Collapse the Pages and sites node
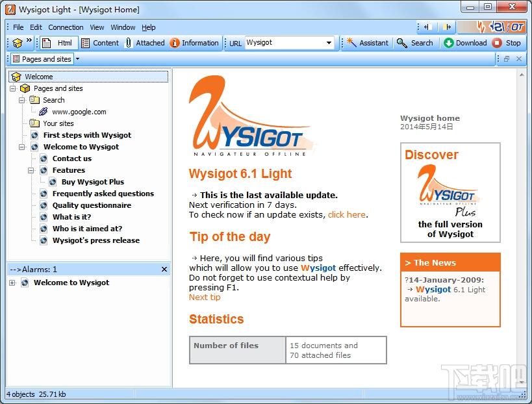Image resolution: width=532 pixels, height=404 pixels. [x=13, y=88]
